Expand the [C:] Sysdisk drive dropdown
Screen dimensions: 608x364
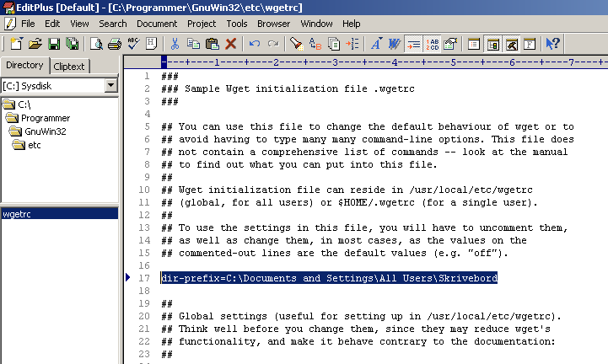coord(111,85)
